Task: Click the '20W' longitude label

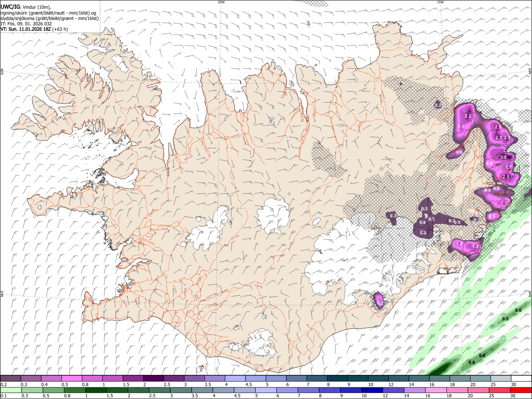Action: click(x=221, y=2)
